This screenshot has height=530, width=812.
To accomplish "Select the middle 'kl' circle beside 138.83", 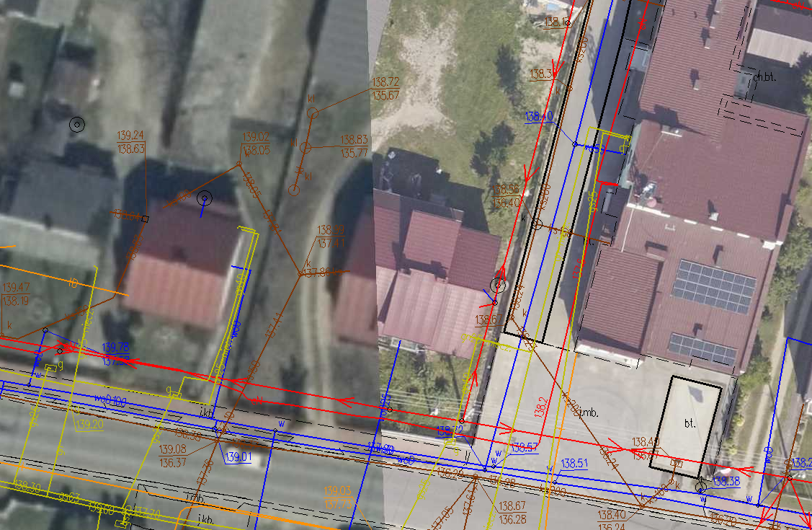I will coord(305,148).
